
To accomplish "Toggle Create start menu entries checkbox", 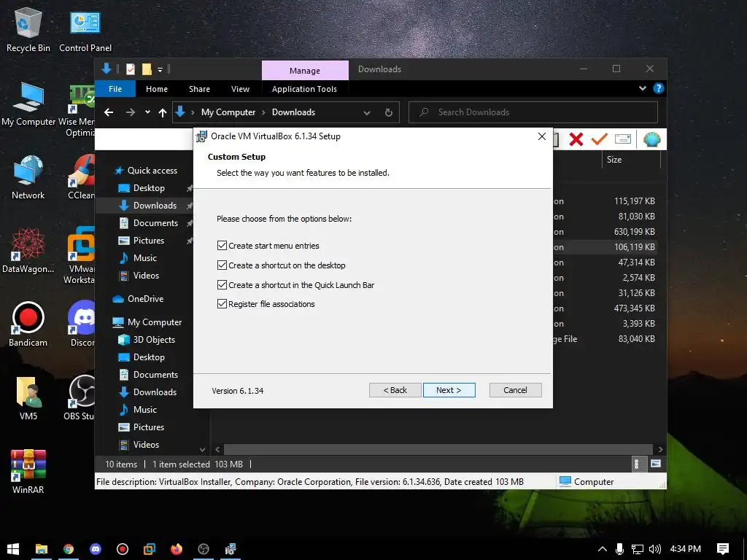I will point(222,246).
